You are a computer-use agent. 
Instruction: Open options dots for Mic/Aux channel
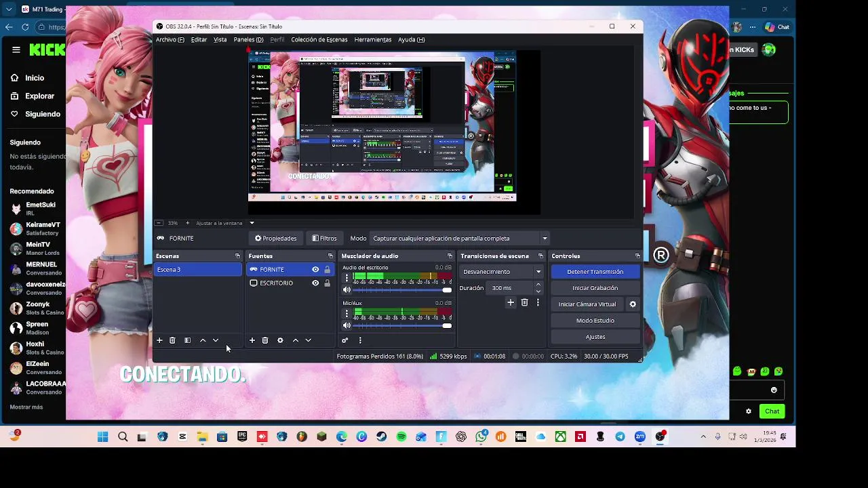[347, 313]
